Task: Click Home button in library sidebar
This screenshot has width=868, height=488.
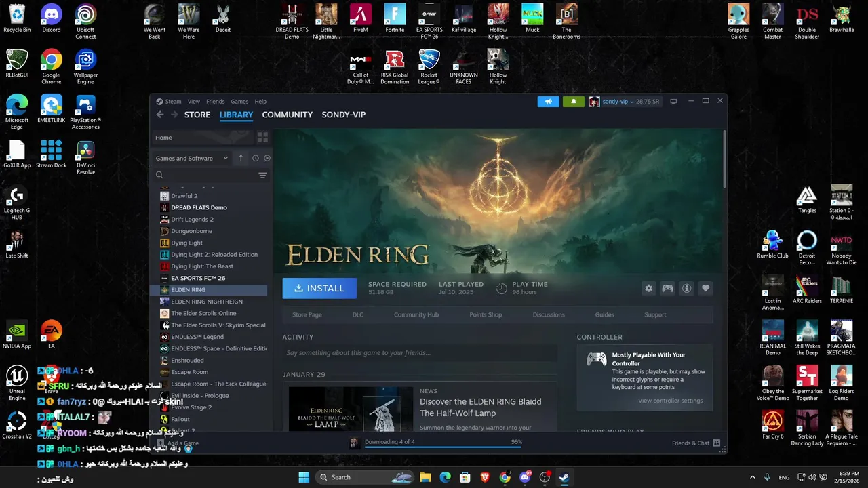Action: 202,138
